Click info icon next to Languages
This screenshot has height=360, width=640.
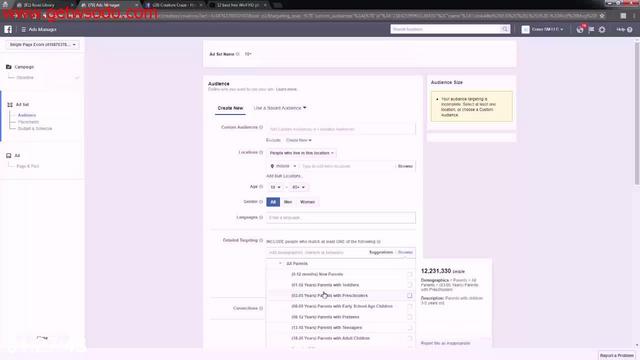pos(261,217)
